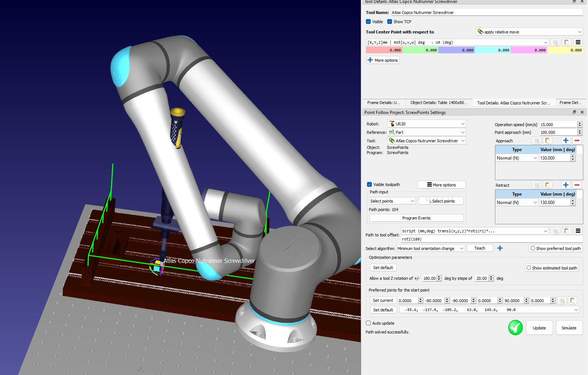
Task: Switch to Object Details: Table tab
Action: click(x=438, y=103)
